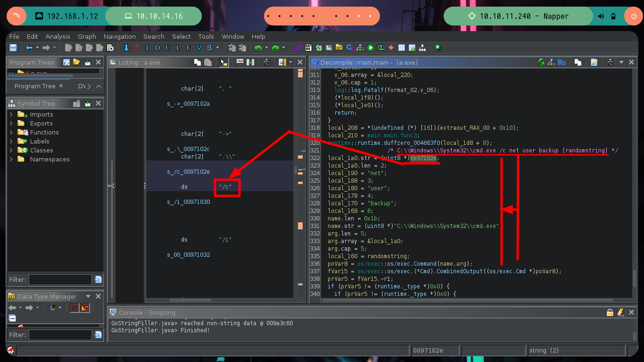
Task: Expand the Labels tree node
Action: click(11, 141)
